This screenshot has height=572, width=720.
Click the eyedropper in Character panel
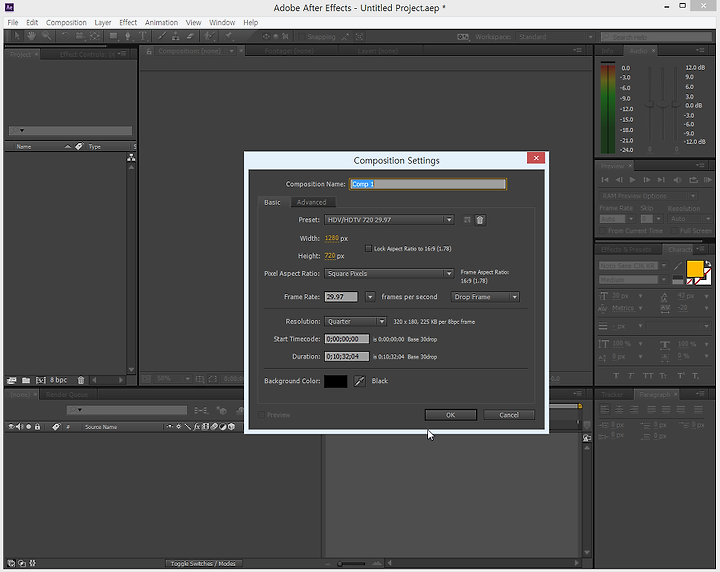tap(678, 266)
